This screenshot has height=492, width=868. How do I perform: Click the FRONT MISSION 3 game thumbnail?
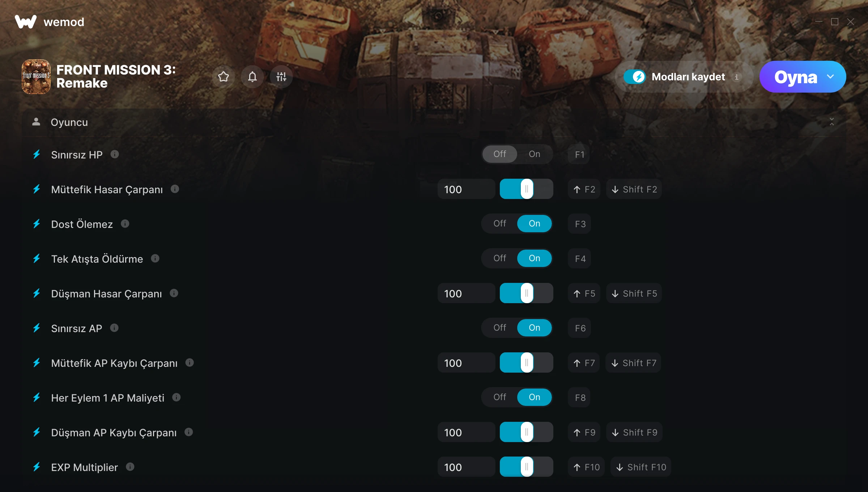coord(36,77)
